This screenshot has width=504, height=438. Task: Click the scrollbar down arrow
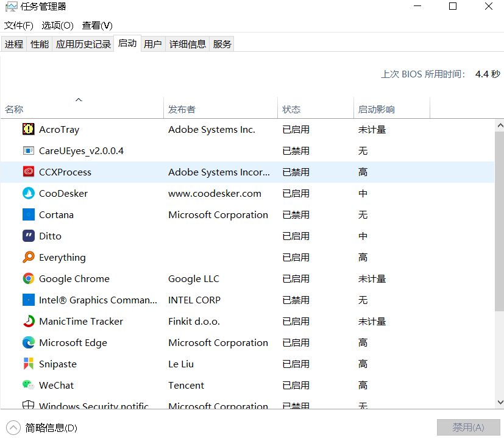pyautogui.click(x=500, y=402)
